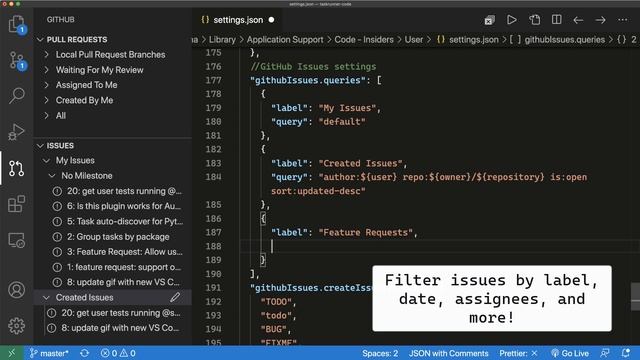Switch branch via master status item
This screenshot has width=640, height=360.
(x=49, y=353)
